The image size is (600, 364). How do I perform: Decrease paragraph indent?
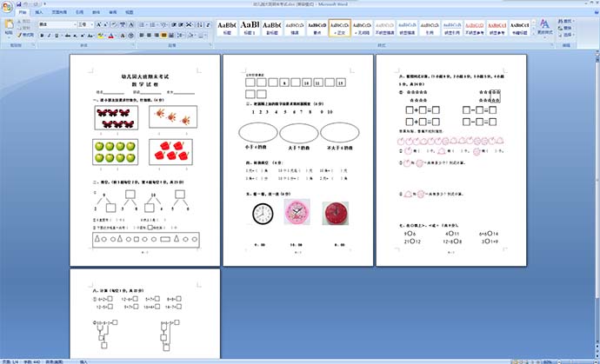174,24
